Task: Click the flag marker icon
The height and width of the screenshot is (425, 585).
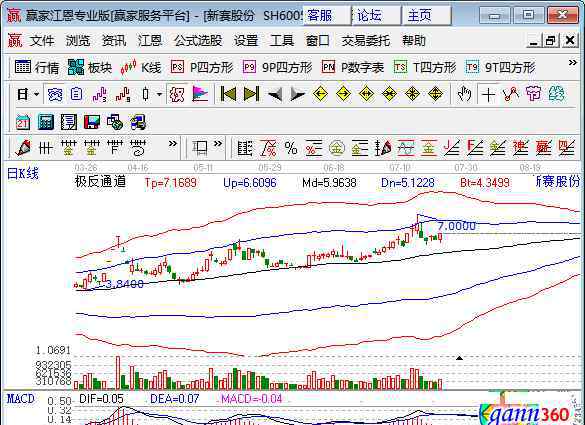Action: pos(200,94)
